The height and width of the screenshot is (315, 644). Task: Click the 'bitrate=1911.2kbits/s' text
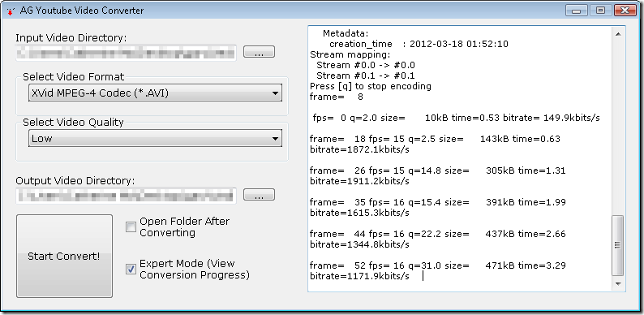(x=359, y=181)
